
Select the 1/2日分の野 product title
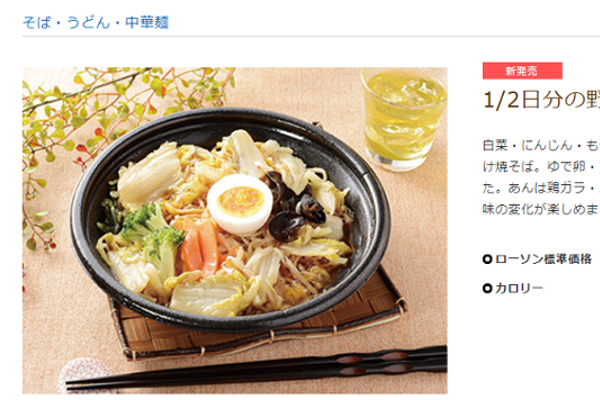(x=541, y=101)
